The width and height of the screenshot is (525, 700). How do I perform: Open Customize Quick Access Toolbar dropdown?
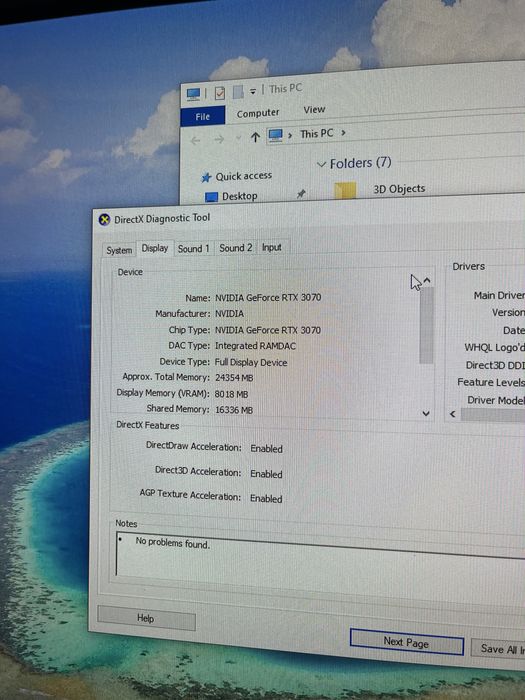[x=253, y=91]
